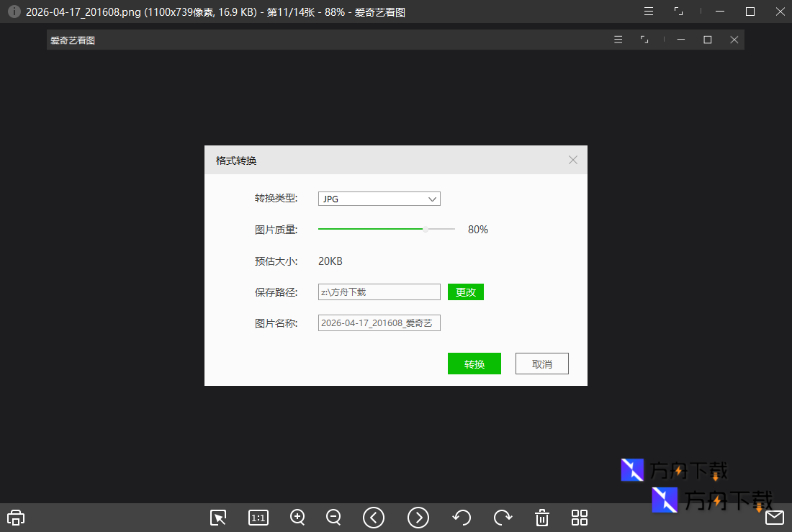Delete the current image
792x532 pixels.
pyautogui.click(x=541, y=517)
